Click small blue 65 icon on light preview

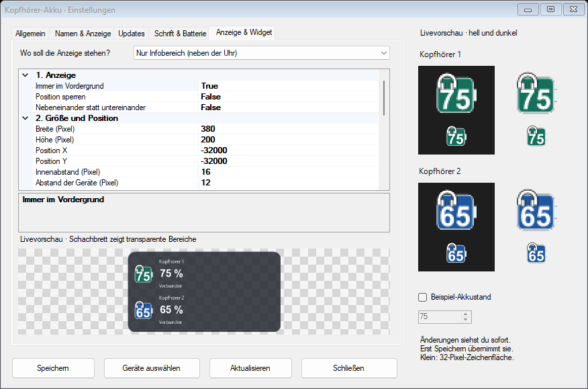point(536,253)
